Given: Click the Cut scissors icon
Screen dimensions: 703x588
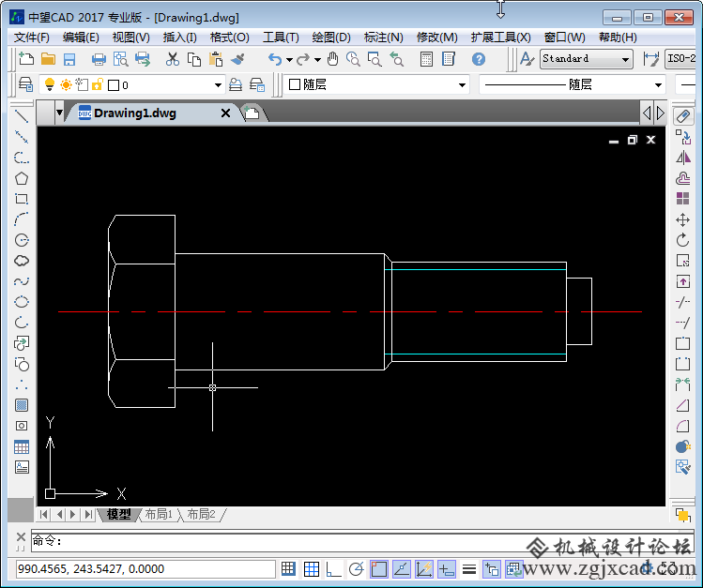Looking at the screenshot, I should click(172, 59).
